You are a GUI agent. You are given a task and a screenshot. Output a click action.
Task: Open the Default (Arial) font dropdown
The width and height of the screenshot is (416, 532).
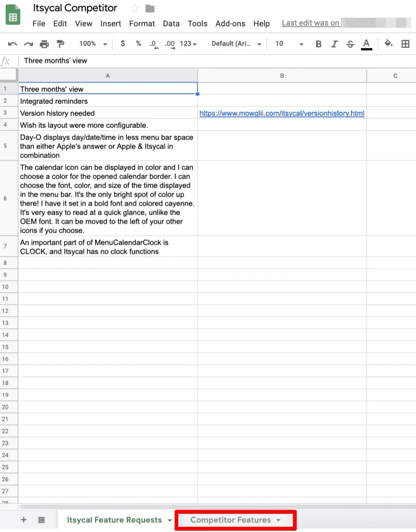237,44
